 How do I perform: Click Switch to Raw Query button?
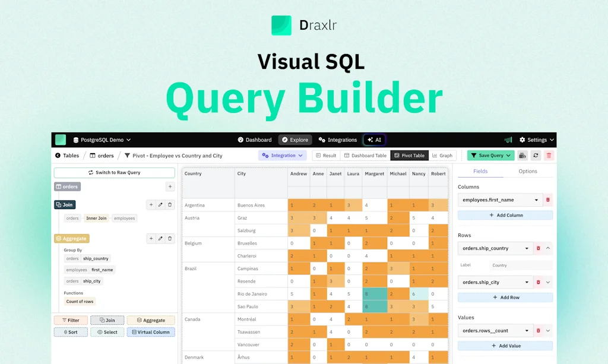coord(115,173)
